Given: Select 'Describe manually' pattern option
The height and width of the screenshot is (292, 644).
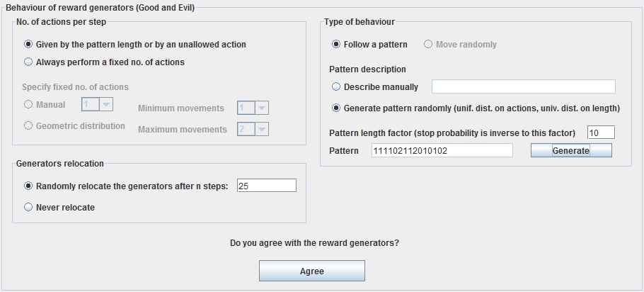Looking at the screenshot, I should coord(336,87).
